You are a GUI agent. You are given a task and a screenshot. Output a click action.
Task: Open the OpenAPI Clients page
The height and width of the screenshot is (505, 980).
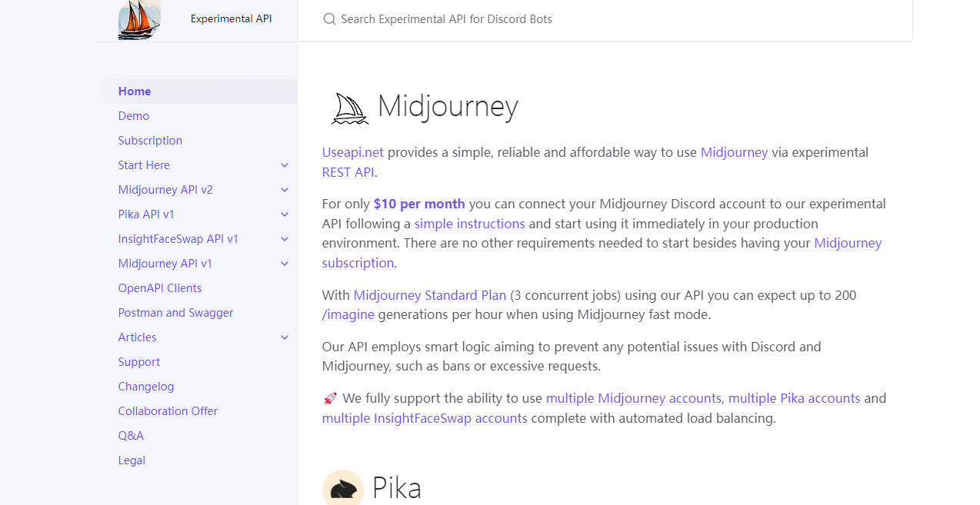160,287
